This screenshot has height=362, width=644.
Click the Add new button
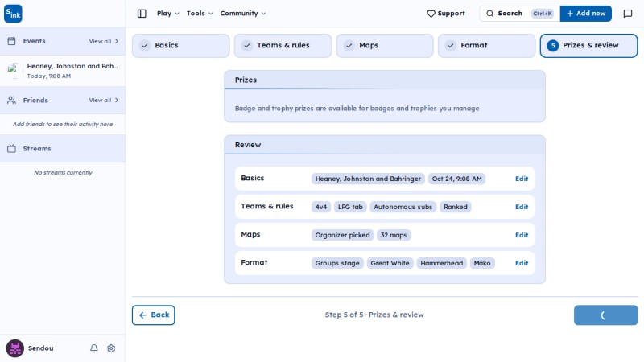point(586,14)
